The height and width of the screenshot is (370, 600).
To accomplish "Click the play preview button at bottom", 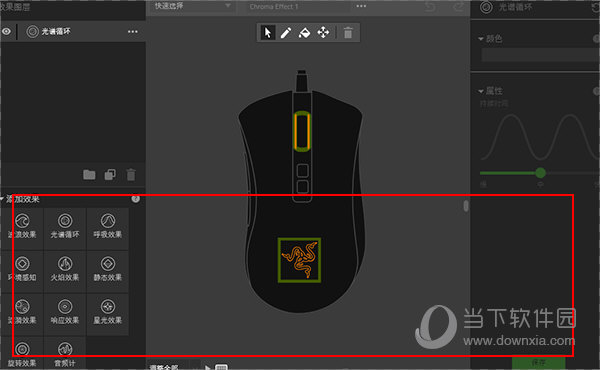I will [207, 367].
